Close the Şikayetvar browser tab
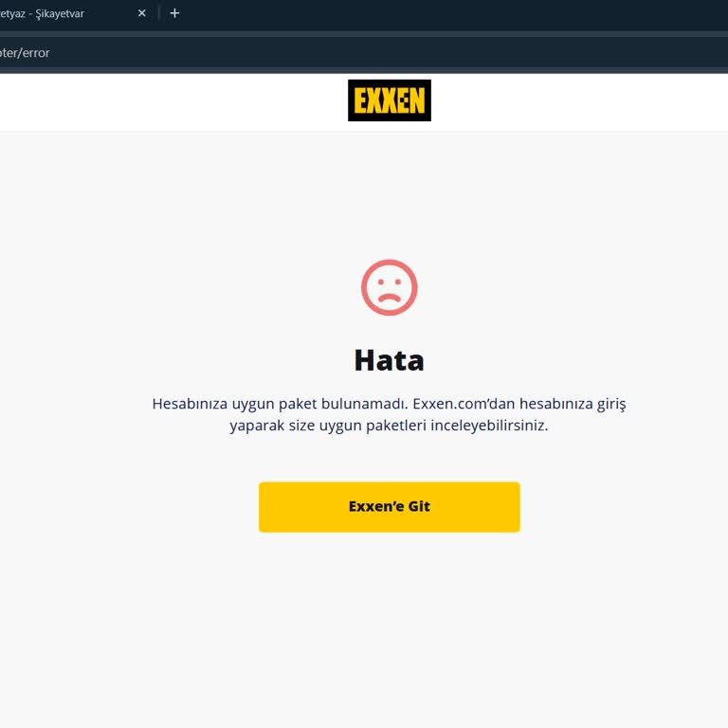The width and height of the screenshot is (728, 728). (x=142, y=13)
